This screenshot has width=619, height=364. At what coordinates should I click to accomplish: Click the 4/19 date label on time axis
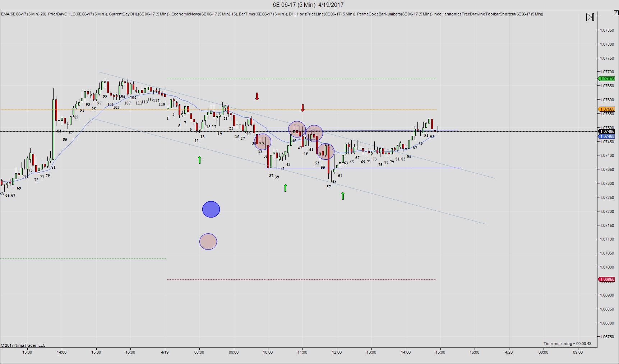pos(165,352)
